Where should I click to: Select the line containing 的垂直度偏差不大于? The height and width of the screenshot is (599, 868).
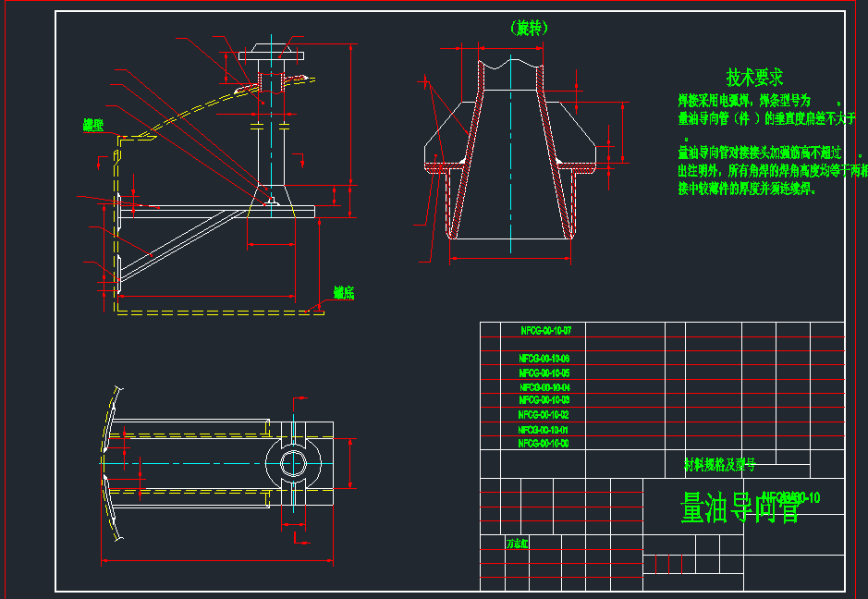coord(767,118)
